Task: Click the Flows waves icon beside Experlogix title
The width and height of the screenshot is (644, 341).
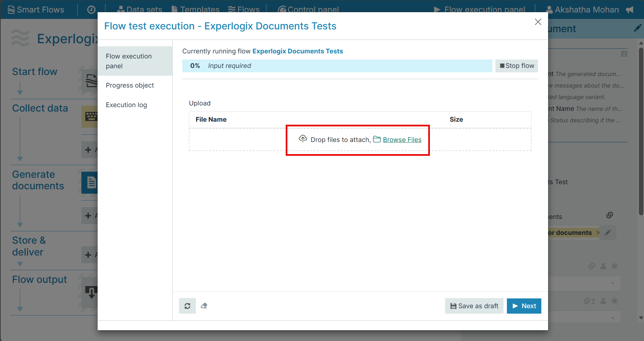Action: point(20,38)
